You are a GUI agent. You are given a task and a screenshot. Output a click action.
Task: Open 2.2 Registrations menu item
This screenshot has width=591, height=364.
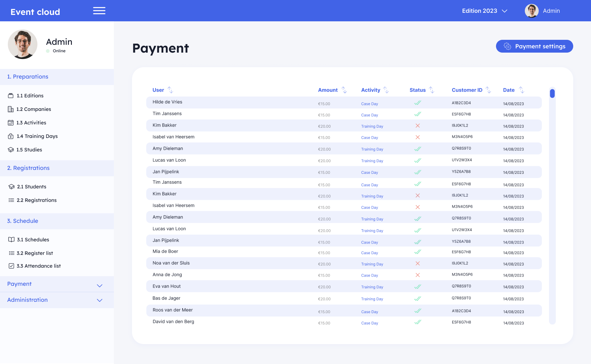click(x=37, y=200)
